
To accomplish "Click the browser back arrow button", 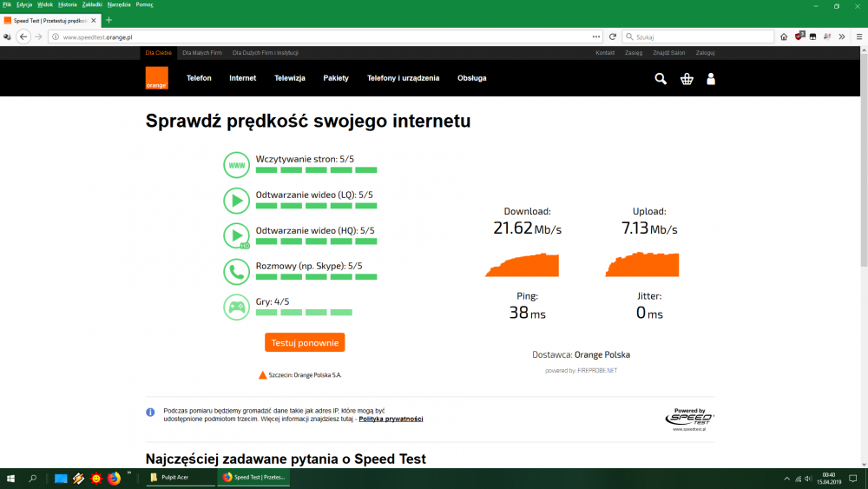I will tap(23, 36).
